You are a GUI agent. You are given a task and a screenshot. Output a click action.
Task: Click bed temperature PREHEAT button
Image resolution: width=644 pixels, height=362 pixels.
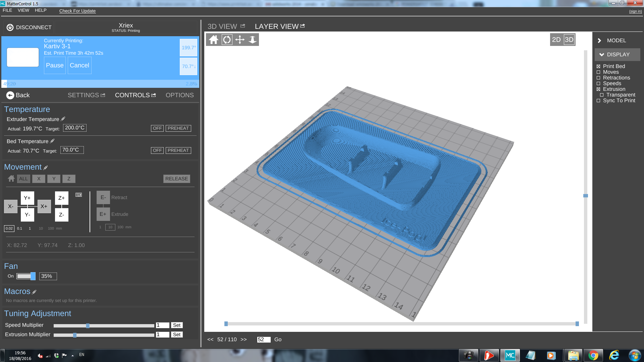[178, 150]
